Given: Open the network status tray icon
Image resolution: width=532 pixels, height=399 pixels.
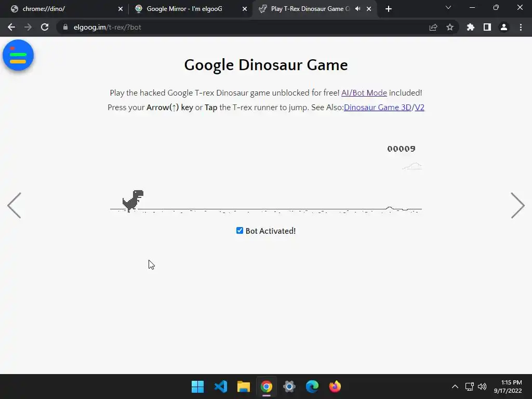Looking at the screenshot, I should click(x=469, y=387).
